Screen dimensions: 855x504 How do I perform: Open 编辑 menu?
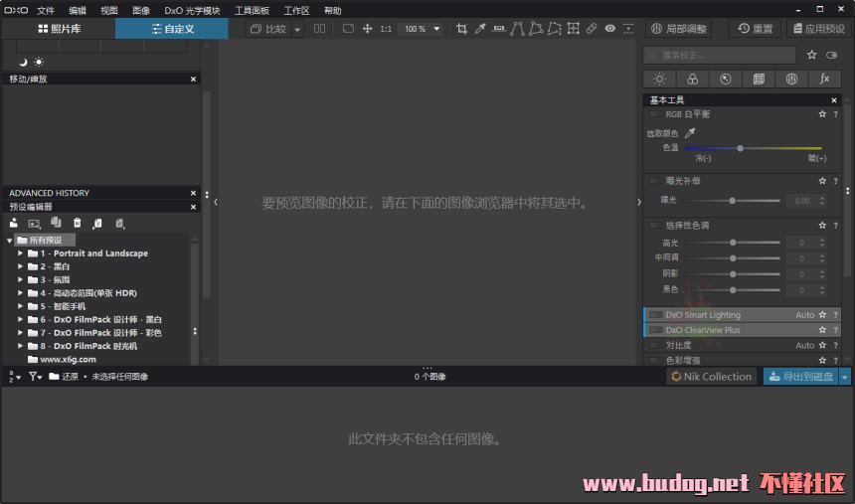[78, 10]
